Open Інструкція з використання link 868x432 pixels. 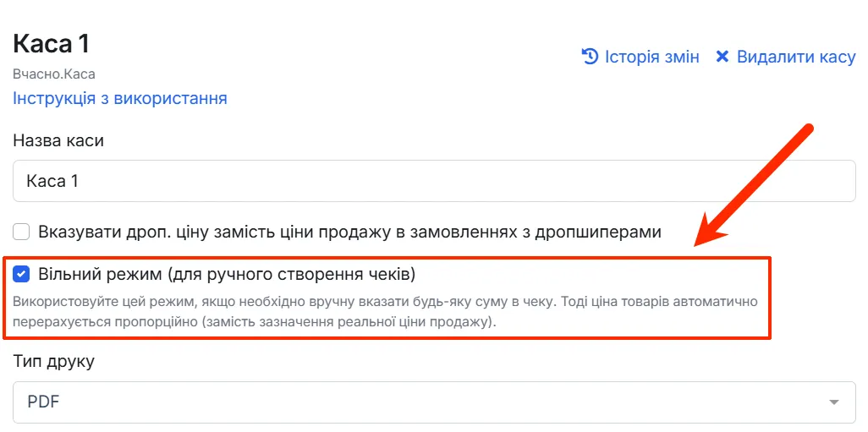(x=120, y=98)
